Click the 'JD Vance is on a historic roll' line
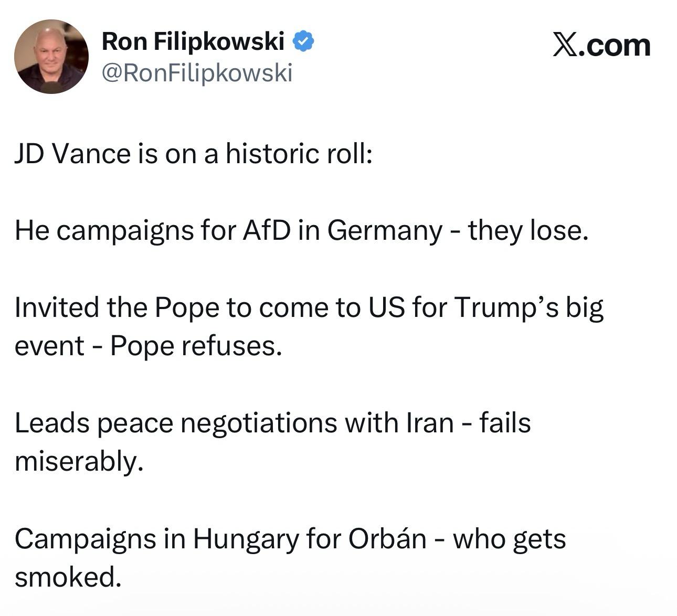The width and height of the screenshot is (677, 616). click(193, 154)
